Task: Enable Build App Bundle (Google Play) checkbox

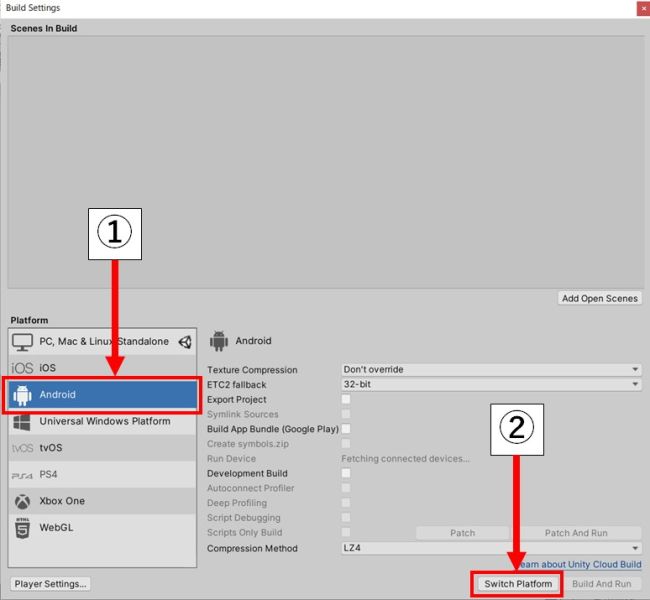Action: coord(346,429)
